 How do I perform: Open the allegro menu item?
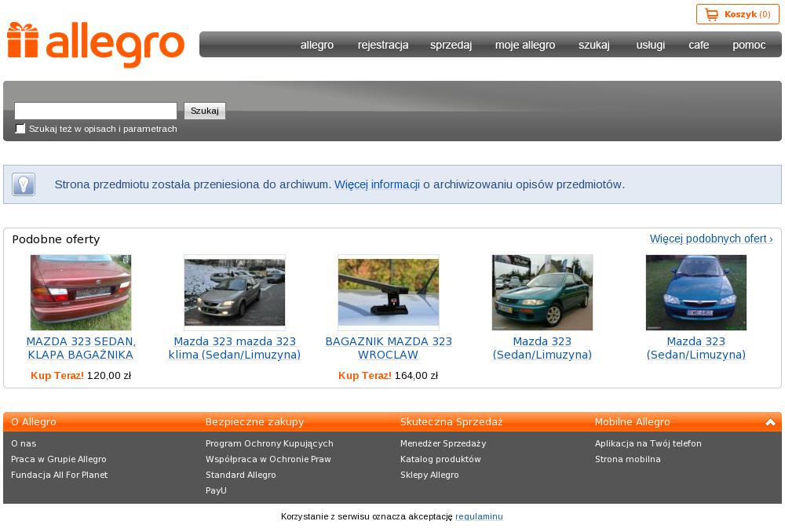click(x=317, y=45)
